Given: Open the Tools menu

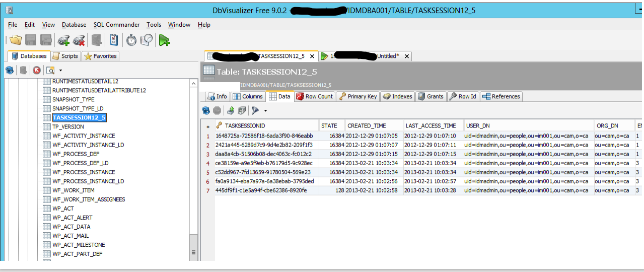Looking at the screenshot, I should pyautogui.click(x=154, y=25).
